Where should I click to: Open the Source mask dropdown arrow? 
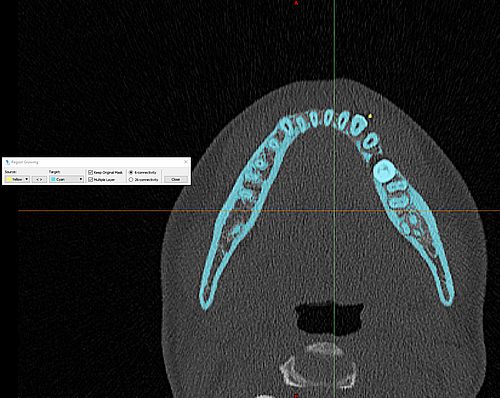coord(27,179)
